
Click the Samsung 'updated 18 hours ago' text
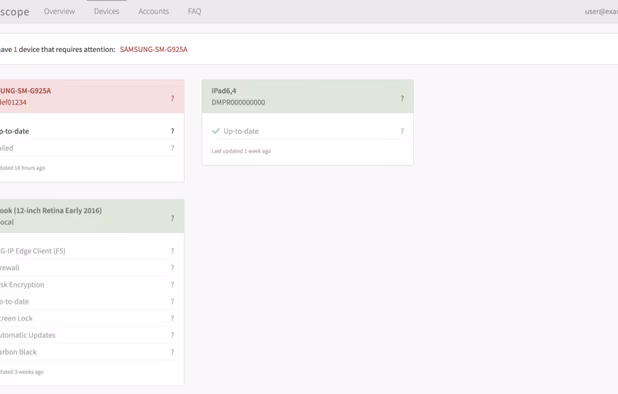[22, 168]
